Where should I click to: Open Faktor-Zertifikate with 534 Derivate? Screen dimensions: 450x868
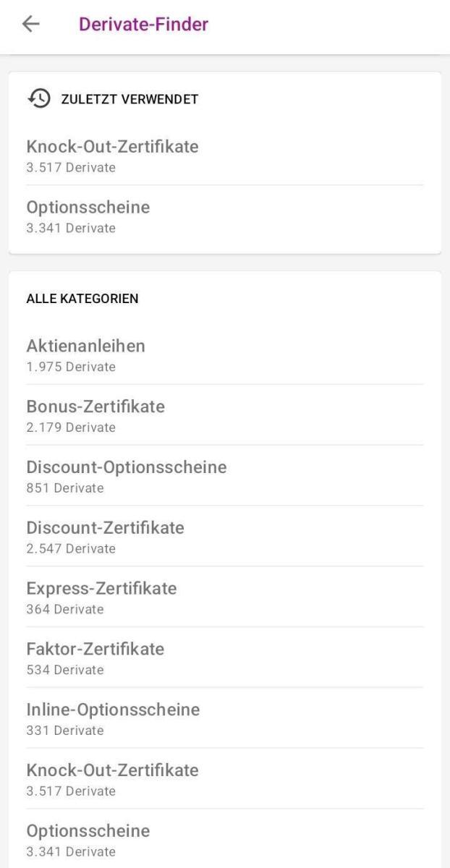tap(96, 649)
